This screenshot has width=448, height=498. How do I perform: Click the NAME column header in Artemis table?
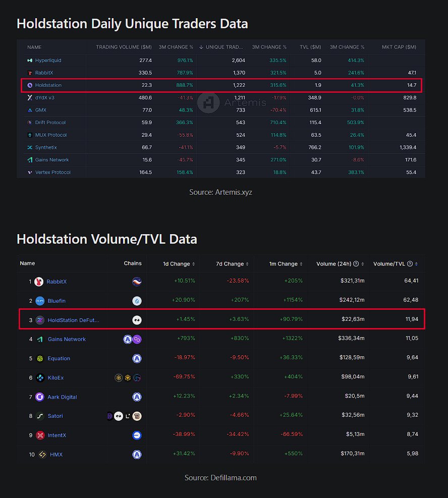[x=34, y=47]
